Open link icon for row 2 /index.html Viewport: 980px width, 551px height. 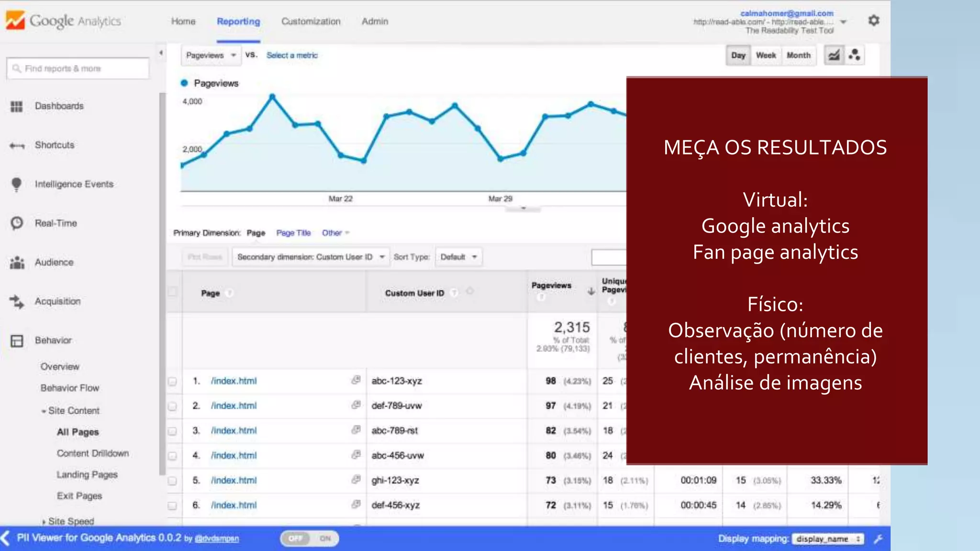356,405
